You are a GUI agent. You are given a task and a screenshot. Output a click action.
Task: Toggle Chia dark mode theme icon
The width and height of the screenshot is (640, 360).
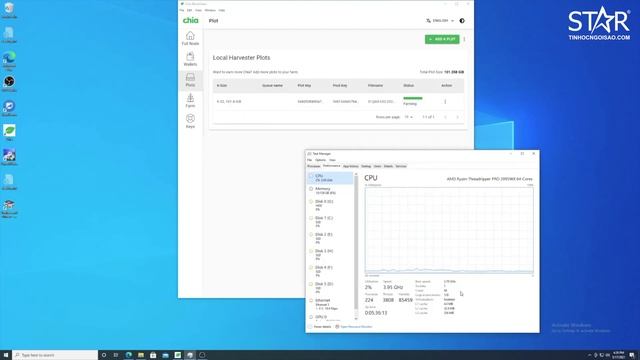[x=462, y=20]
